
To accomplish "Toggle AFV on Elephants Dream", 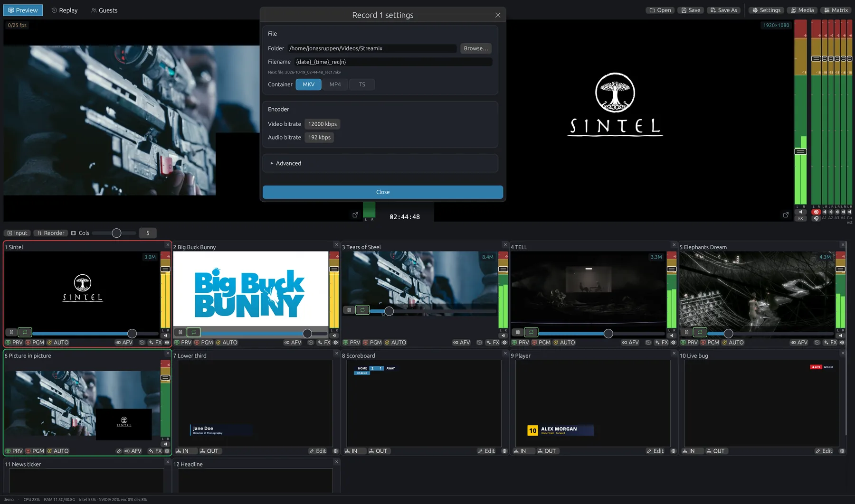I will pyautogui.click(x=799, y=343).
